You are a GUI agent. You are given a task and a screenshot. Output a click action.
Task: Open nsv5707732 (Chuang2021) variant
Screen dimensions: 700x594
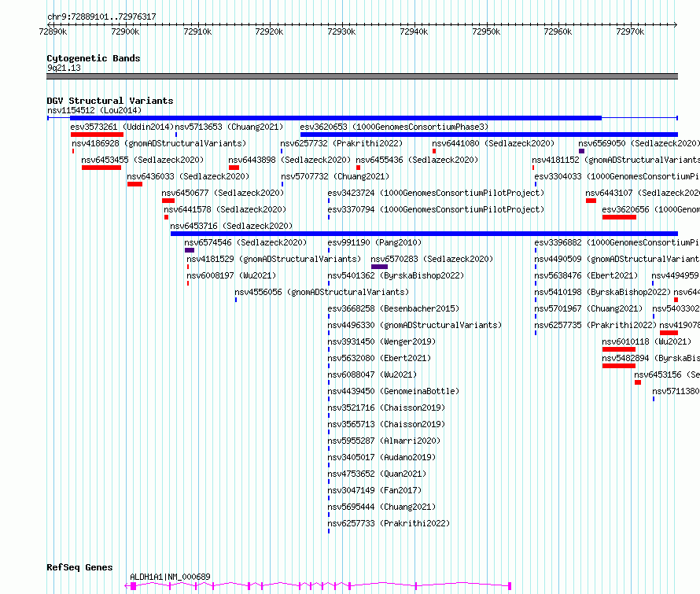click(x=335, y=176)
